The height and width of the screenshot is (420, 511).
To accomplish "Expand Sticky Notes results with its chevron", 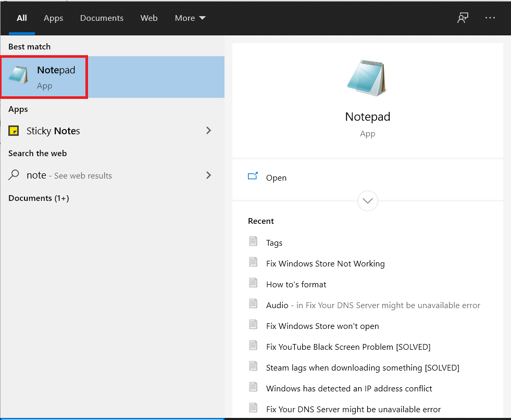I will [208, 131].
